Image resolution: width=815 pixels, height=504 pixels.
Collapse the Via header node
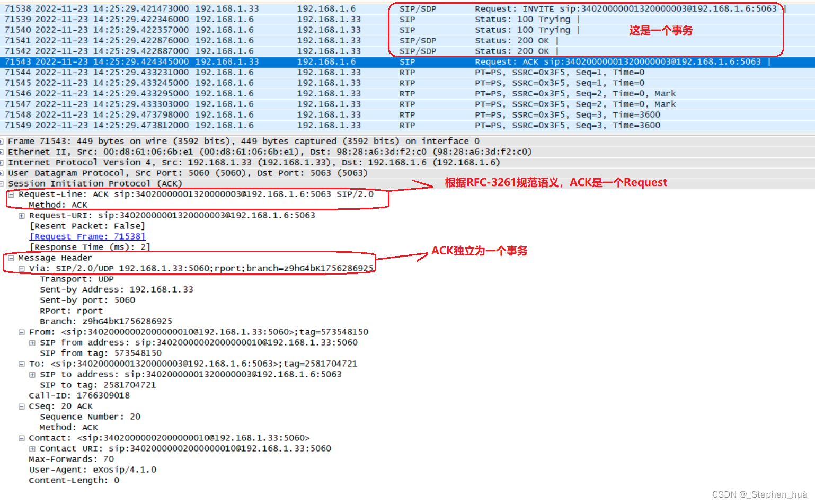click(22, 269)
